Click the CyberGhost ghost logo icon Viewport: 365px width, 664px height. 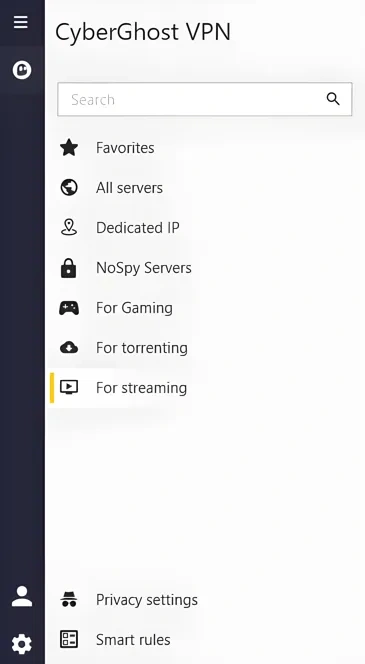coord(22,70)
